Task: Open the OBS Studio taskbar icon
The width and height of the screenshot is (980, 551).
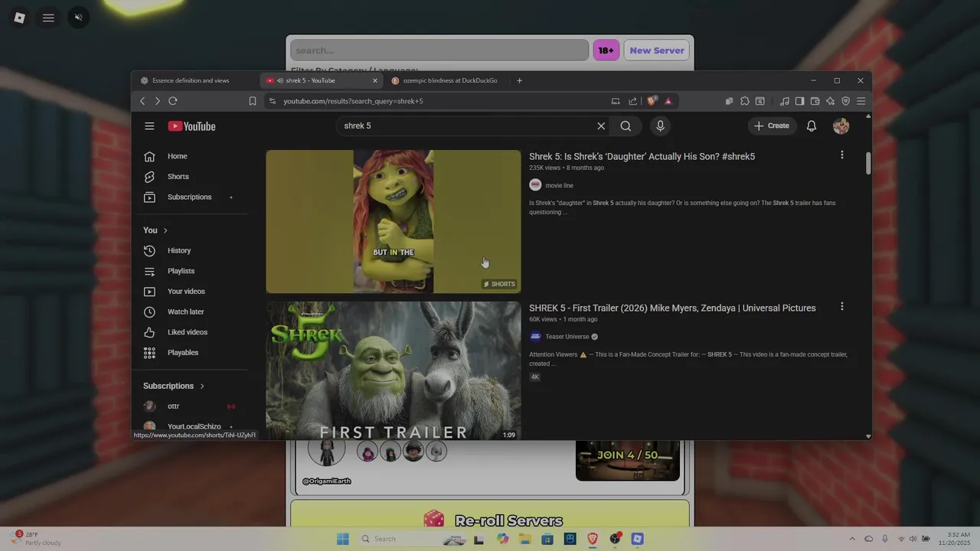Action: pos(615,539)
